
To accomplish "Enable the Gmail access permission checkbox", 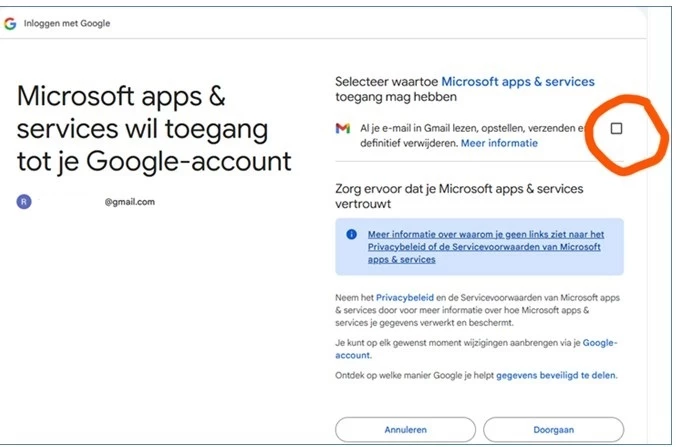I will click(x=616, y=129).
